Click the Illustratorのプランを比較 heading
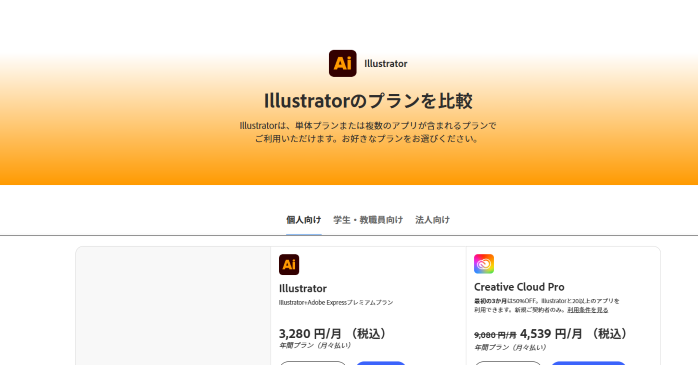This screenshot has height=365, width=698. tap(368, 101)
